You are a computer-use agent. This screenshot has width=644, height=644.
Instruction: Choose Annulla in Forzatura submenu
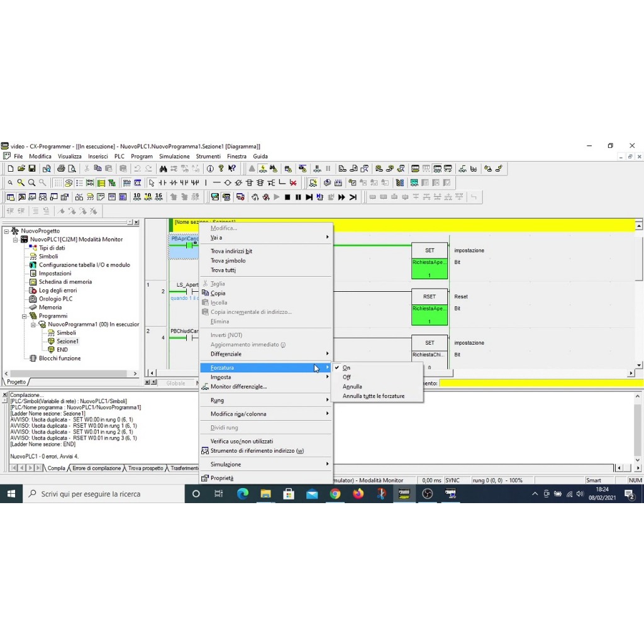pyautogui.click(x=378, y=387)
